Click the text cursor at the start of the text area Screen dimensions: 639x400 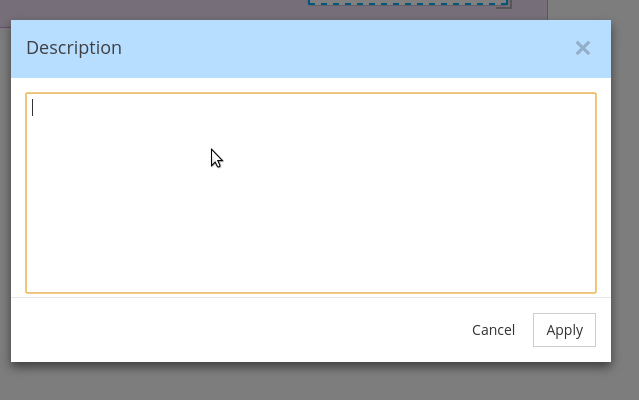pos(33,108)
